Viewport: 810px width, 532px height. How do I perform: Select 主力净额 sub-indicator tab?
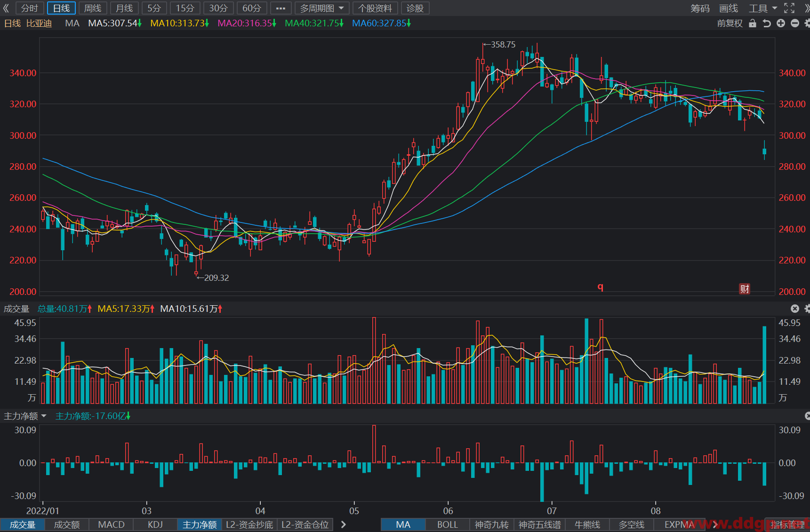pos(200,524)
